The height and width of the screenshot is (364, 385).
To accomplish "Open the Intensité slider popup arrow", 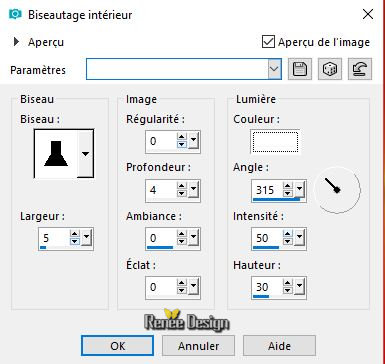I will point(299,238).
